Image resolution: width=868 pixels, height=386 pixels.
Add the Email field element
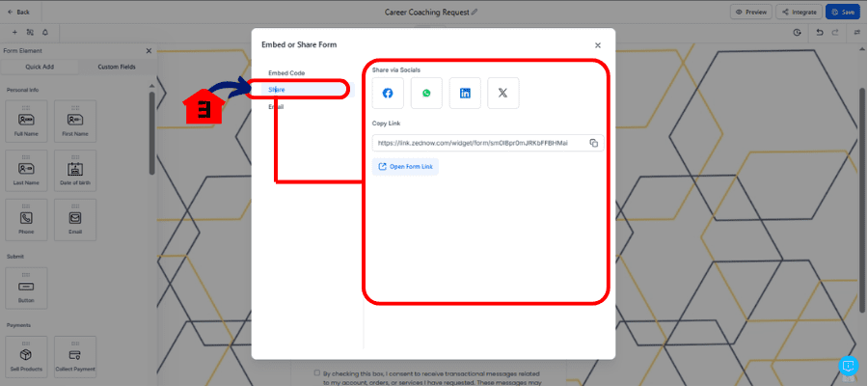pos(74,220)
